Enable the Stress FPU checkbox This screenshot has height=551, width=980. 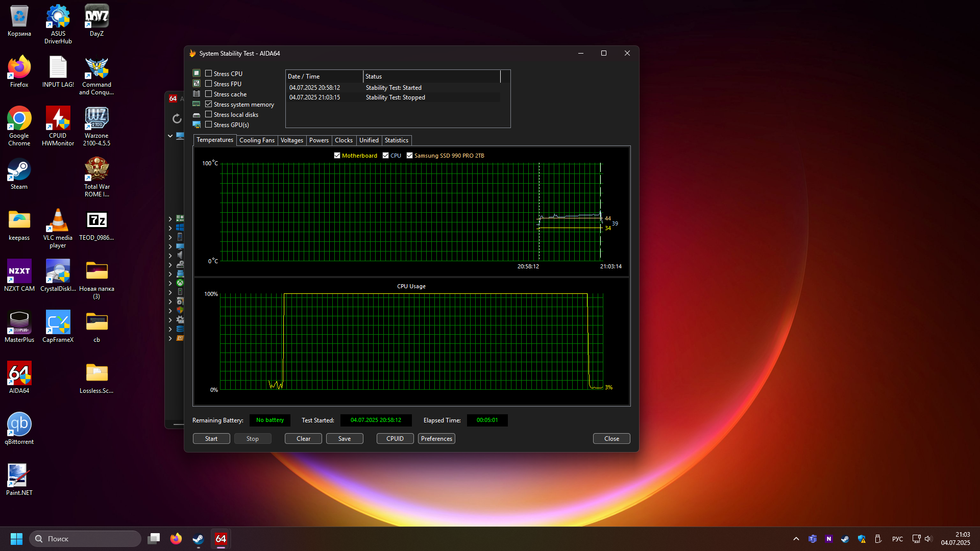pyautogui.click(x=208, y=84)
